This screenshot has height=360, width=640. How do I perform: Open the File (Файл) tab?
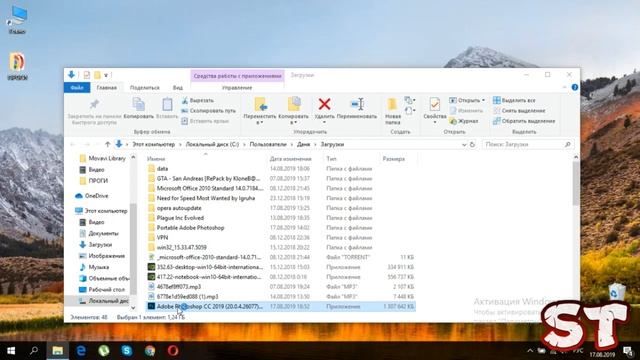pyautogui.click(x=77, y=87)
